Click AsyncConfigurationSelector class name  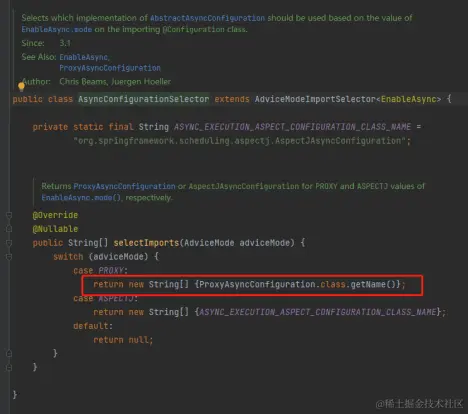[144, 99]
